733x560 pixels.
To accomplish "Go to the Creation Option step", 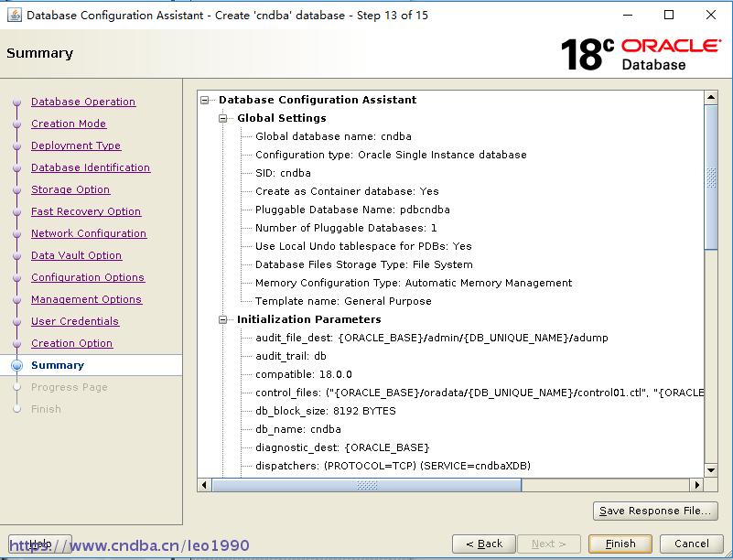I will tap(72, 343).
